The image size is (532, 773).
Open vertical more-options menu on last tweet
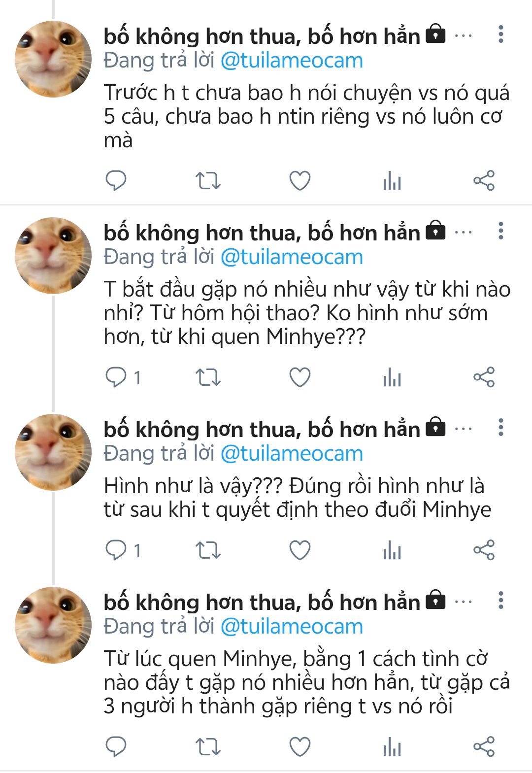[x=500, y=601]
